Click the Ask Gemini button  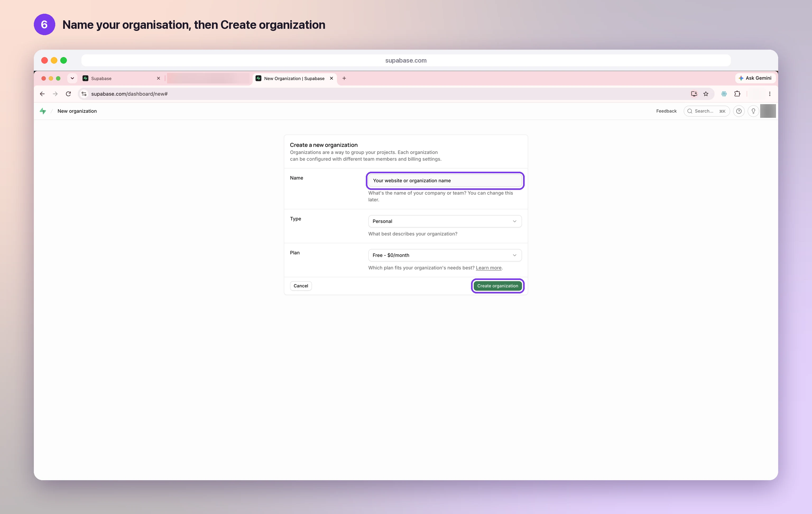coord(755,78)
